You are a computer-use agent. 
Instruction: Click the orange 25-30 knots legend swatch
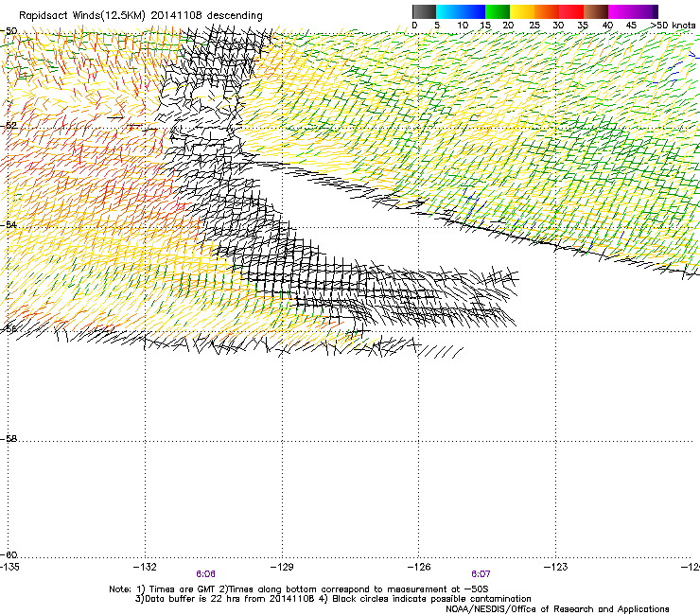[x=547, y=11]
